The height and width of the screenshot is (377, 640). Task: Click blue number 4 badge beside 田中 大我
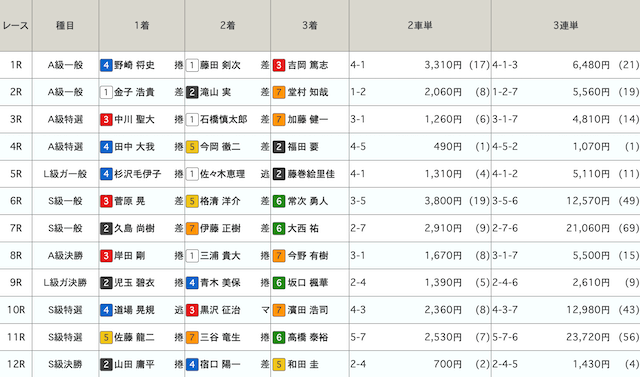[106, 147]
